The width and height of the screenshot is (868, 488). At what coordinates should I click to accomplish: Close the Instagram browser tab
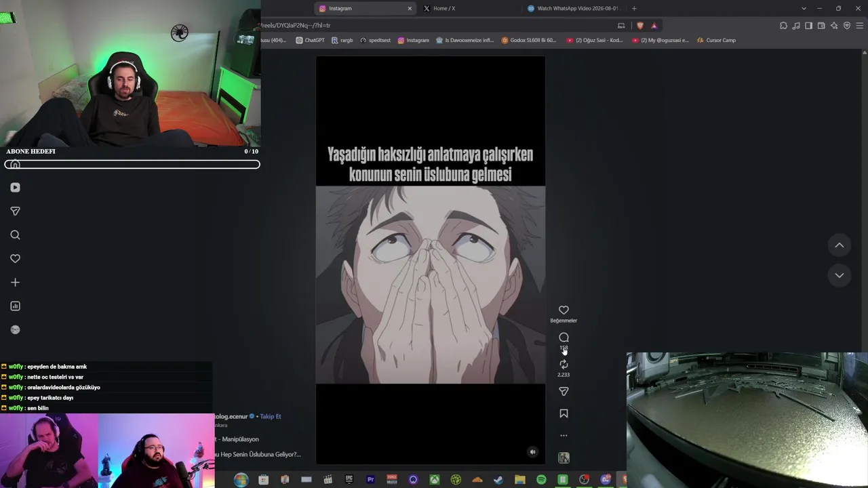click(410, 8)
